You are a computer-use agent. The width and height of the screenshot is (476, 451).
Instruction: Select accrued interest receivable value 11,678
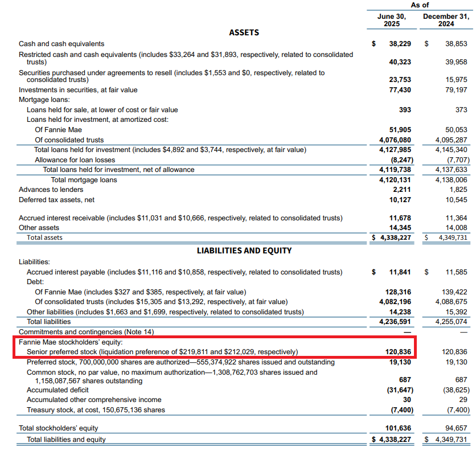coord(400,218)
